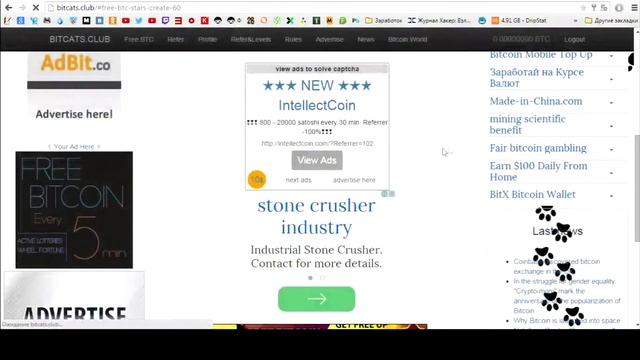
Task: Open the Заработок bookmarks folder
Action: click(x=383, y=20)
